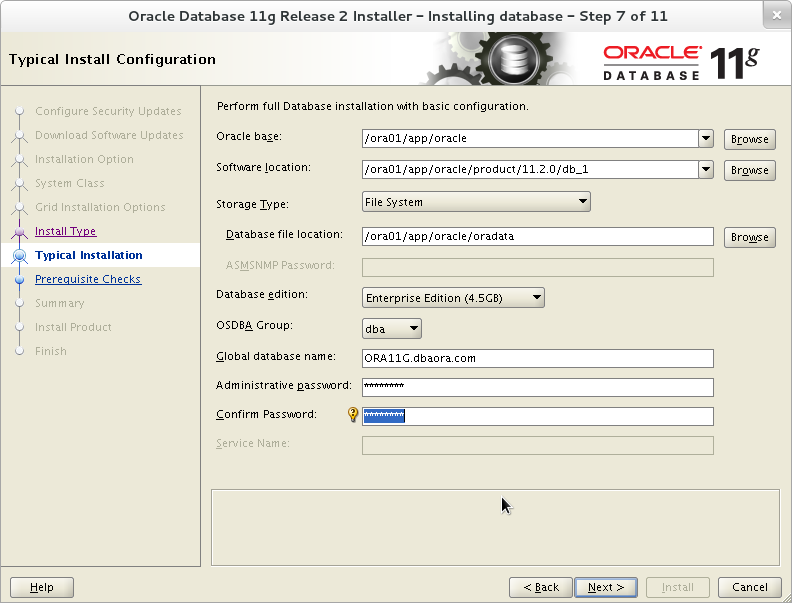Focus the Administrative password field
Viewport: 792px width, 603px height.
tap(537, 387)
